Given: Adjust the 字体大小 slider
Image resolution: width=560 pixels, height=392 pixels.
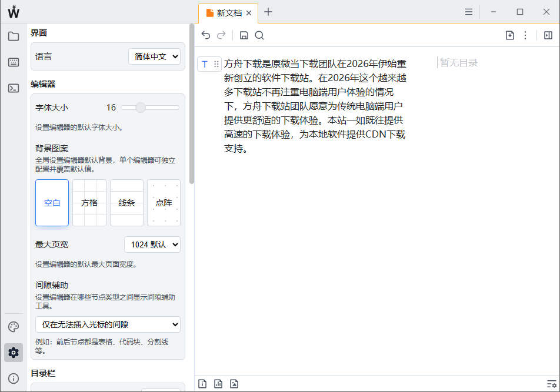Looking at the screenshot, I should pos(150,108).
